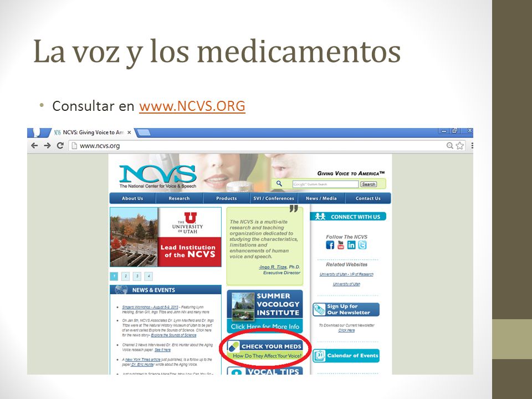Select slideshow page 3 button
Image resolution: width=532 pixels, height=399 pixels.
(137, 276)
